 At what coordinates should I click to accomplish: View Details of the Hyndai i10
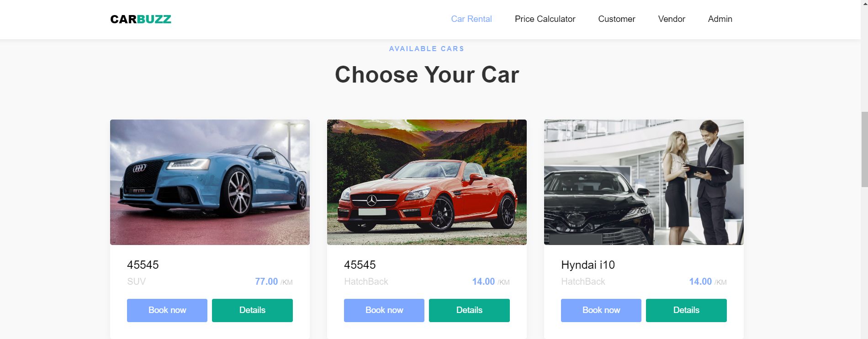coord(686,310)
